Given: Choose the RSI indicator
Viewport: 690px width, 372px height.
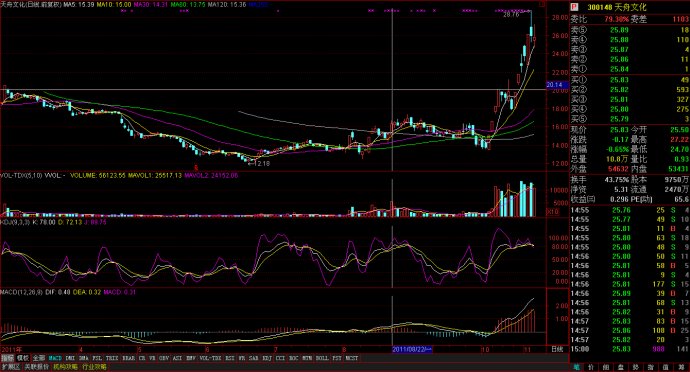Looking at the screenshot, I should click(x=229, y=358).
